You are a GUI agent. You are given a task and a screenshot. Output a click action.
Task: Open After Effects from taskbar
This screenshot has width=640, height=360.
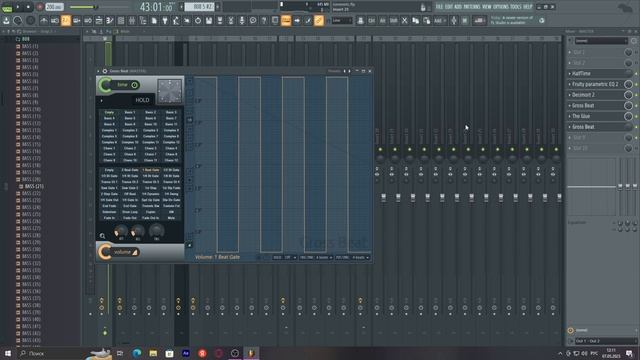click(186, 353)
